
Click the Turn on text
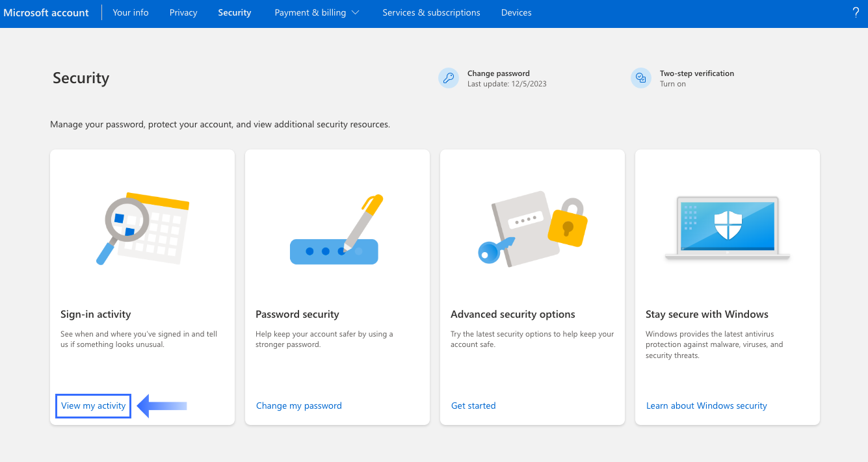pyautogui.click(x=673, y=84)
